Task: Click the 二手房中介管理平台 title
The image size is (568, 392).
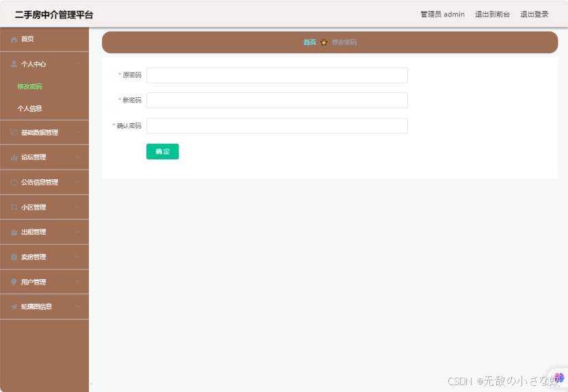Action: point(54,15)
